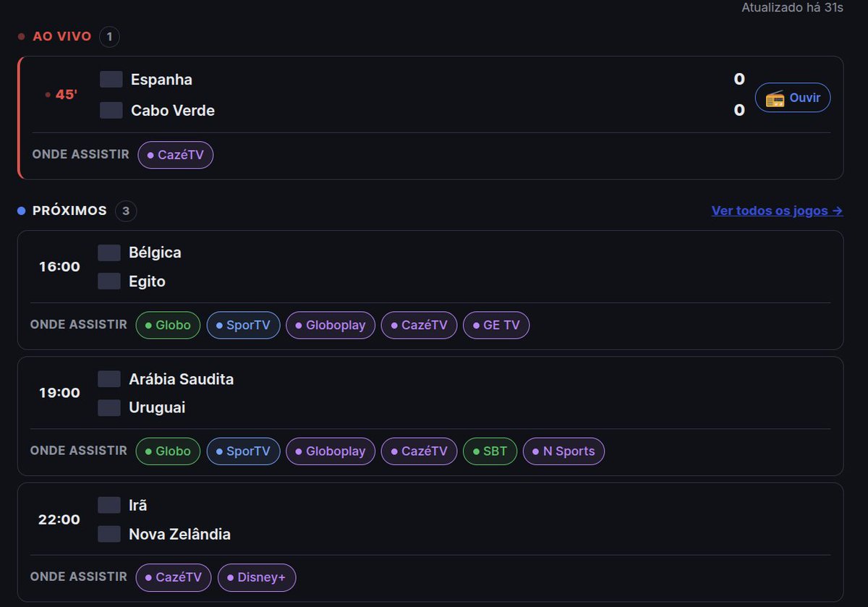The image size is (868, 607).
Task: Click the Nova Zelândia team name
Action: (x=179, y=534)
